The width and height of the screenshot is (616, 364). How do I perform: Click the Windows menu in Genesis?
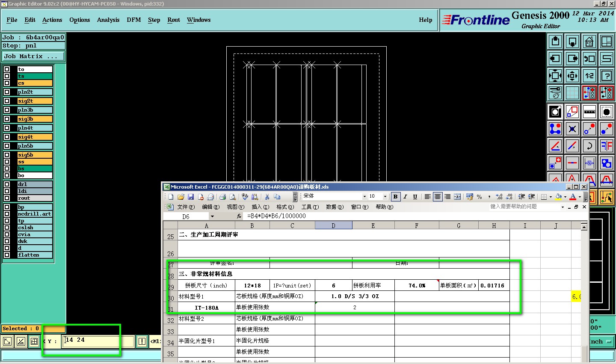click(199, 20)
